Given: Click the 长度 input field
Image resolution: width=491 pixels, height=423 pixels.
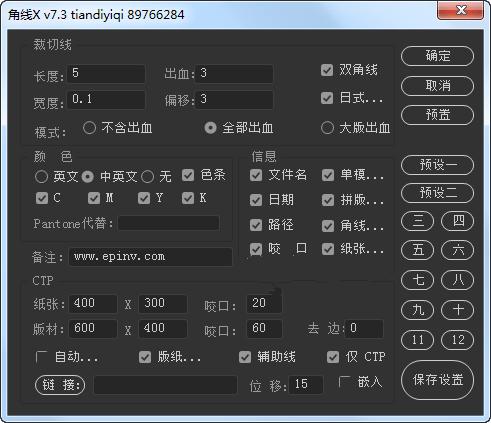Looking at the screenshot, I should 106,74.
